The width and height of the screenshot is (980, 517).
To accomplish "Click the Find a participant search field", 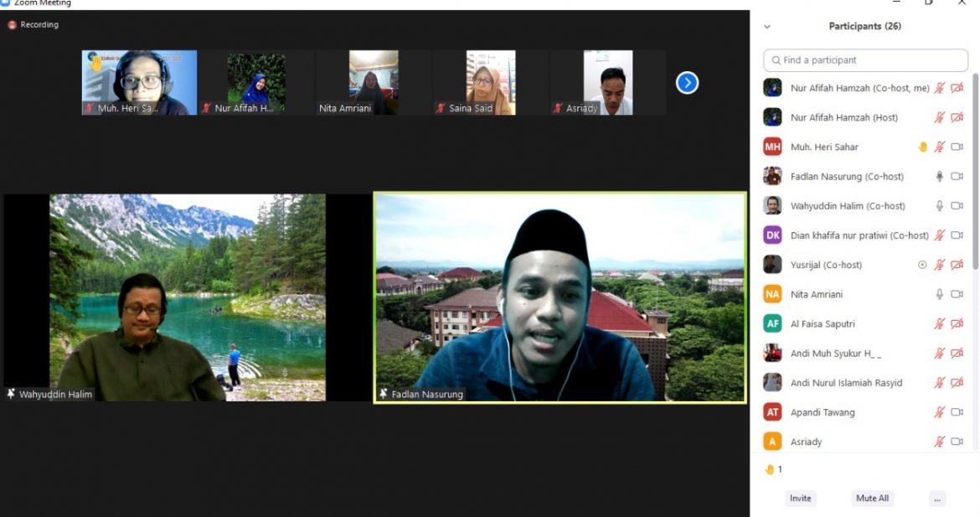I will (865, 60).
